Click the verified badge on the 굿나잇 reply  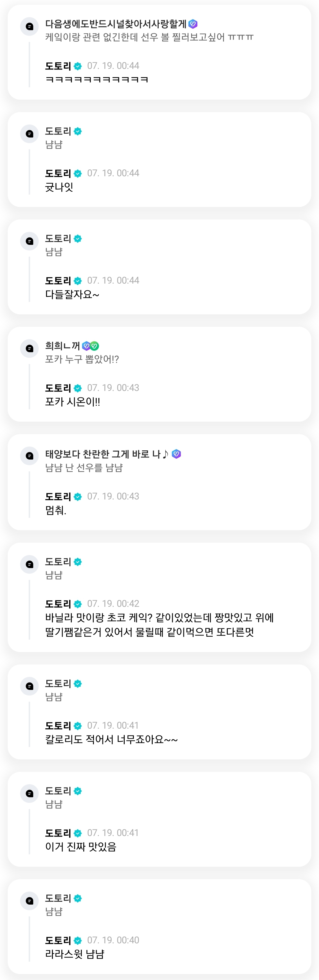[x=78, y=174]
